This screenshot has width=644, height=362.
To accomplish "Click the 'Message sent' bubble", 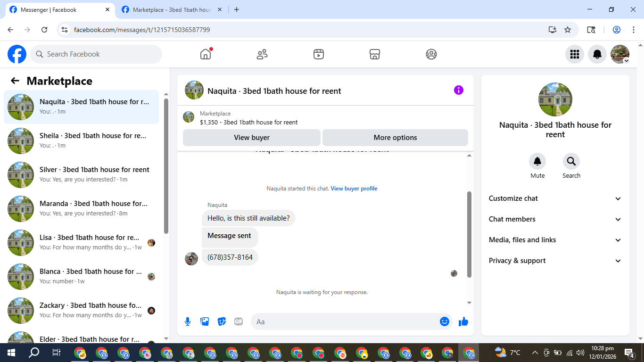I will [230, 237].
